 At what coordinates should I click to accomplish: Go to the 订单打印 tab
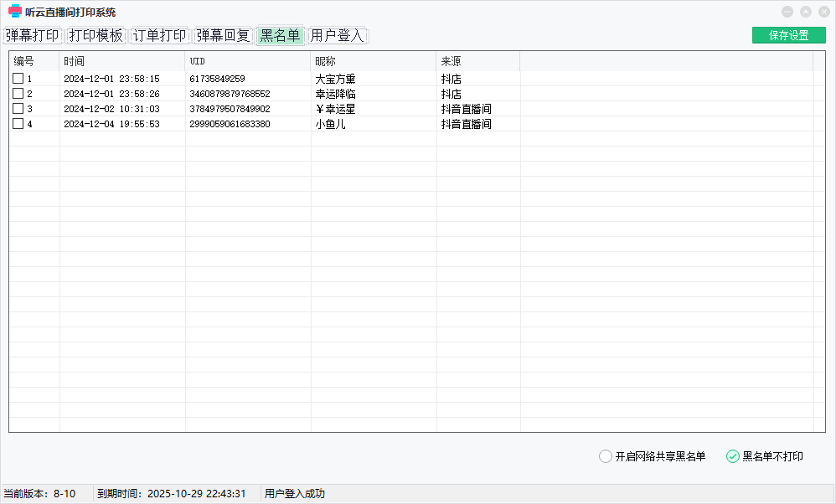coord(159,36)
